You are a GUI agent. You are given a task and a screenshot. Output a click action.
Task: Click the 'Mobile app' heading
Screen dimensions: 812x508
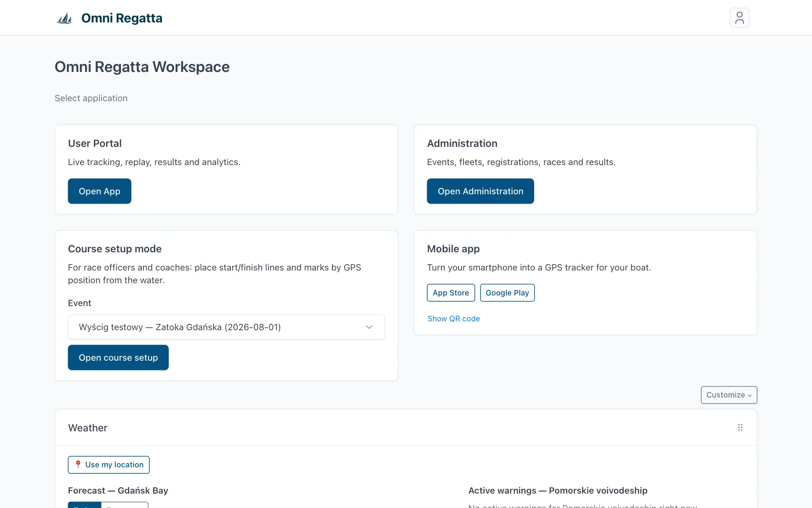(453, 249)
